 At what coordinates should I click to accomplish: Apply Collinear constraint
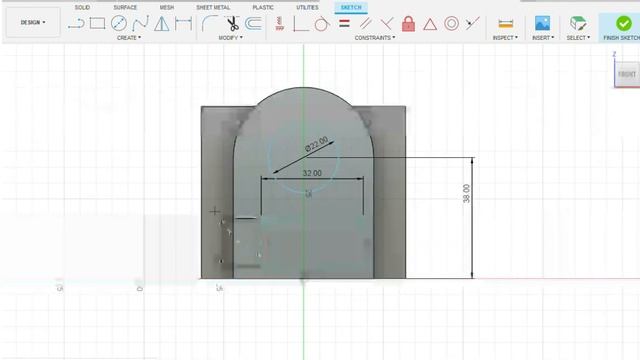pos(473,23)
